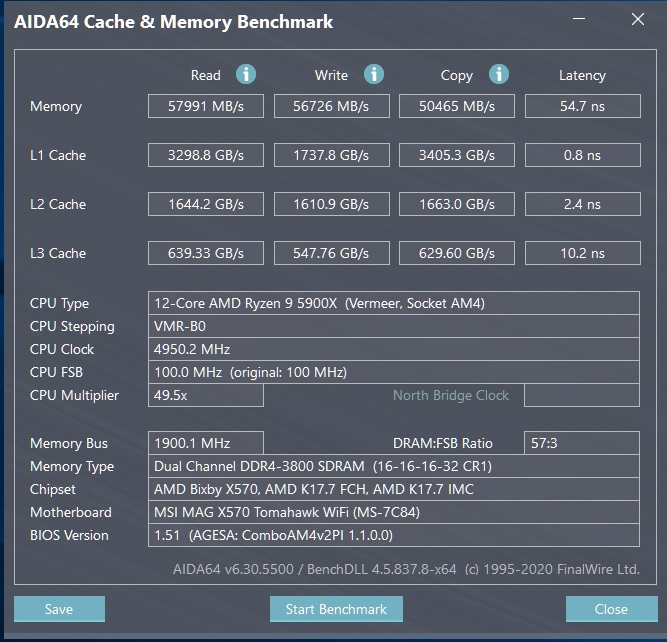This screenshot has height=642, width=667.
Task: Click the CPU Clock 4950.2 MHz field
Action: pos(393,349)
